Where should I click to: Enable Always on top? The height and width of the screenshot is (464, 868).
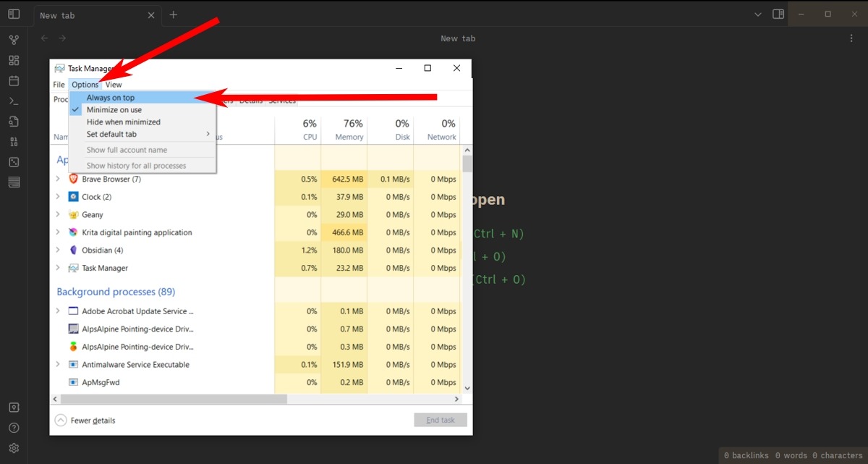[110, 97]
